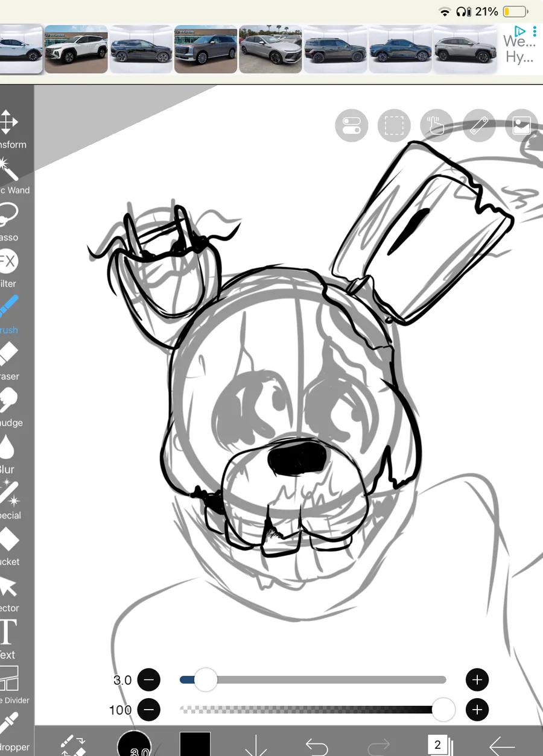Click the opacity slider handle
543x756 pixels.
coord(444,710)
